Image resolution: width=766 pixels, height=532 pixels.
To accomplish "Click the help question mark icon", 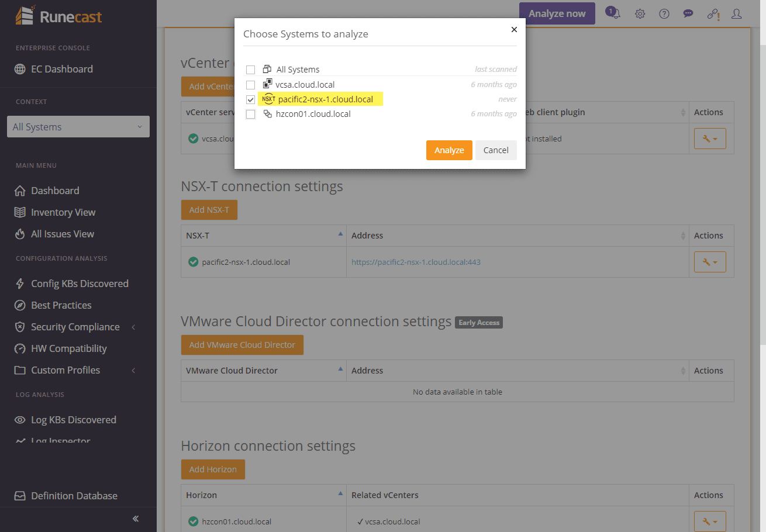I will click(664, 13).
